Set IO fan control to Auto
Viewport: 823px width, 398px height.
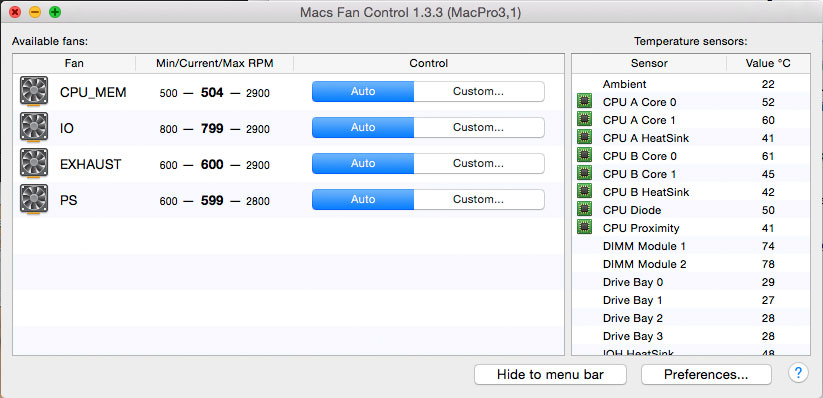pos(363,128)
